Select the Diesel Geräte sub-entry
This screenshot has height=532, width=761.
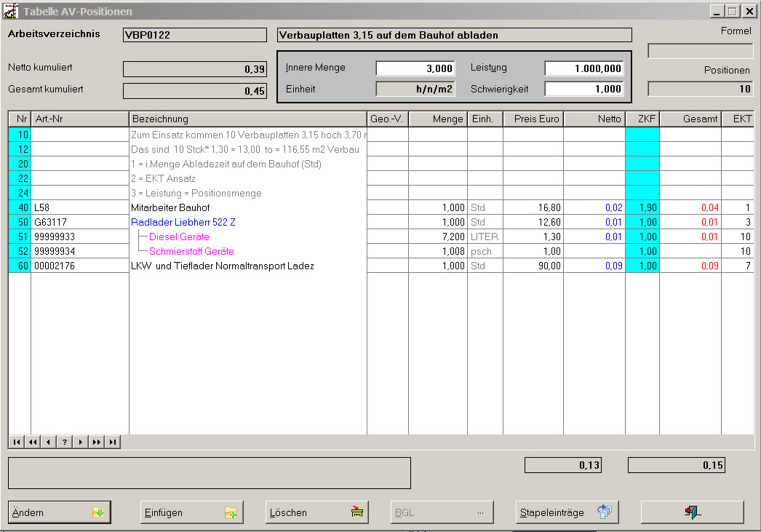[179, 237]
